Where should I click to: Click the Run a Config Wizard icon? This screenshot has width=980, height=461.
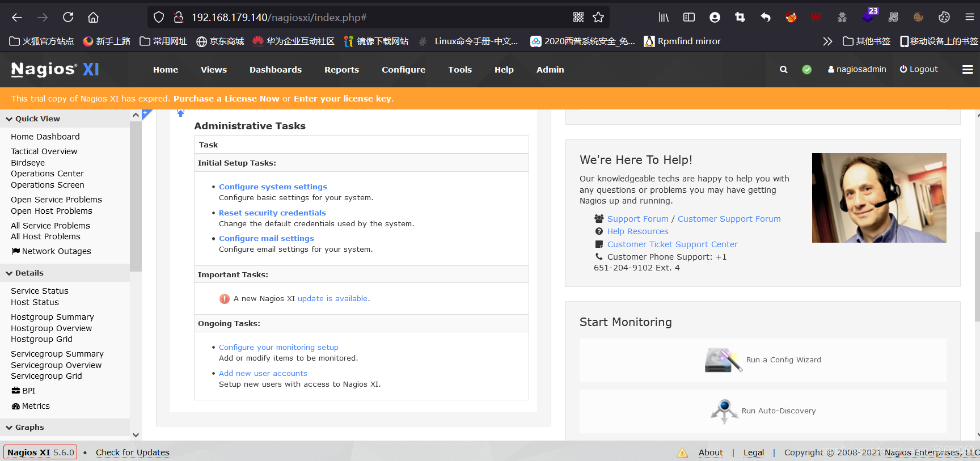click(x=723, y=360)
